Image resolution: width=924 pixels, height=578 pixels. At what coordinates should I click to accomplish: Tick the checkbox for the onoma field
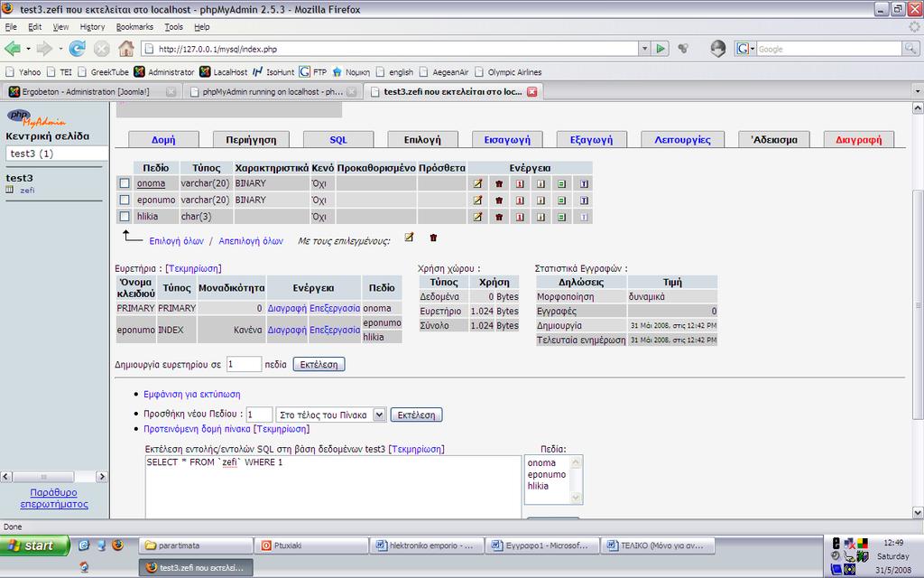125,183
